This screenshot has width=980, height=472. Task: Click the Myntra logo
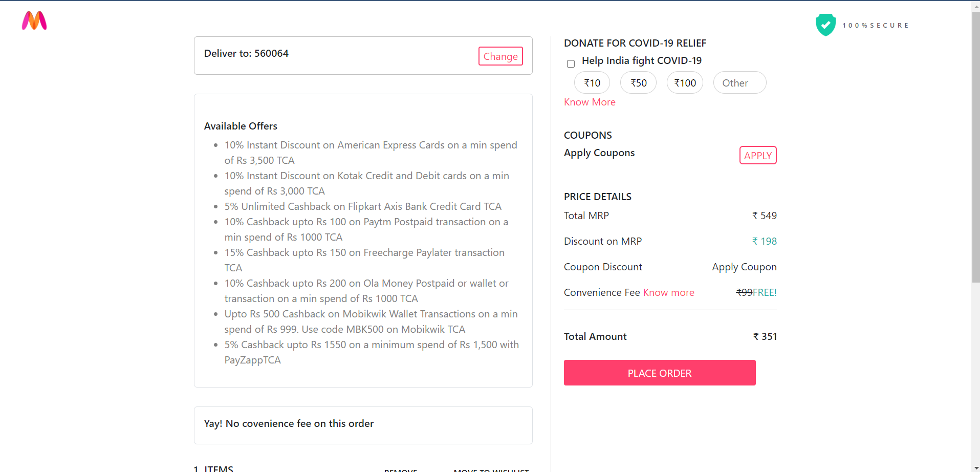34,21
